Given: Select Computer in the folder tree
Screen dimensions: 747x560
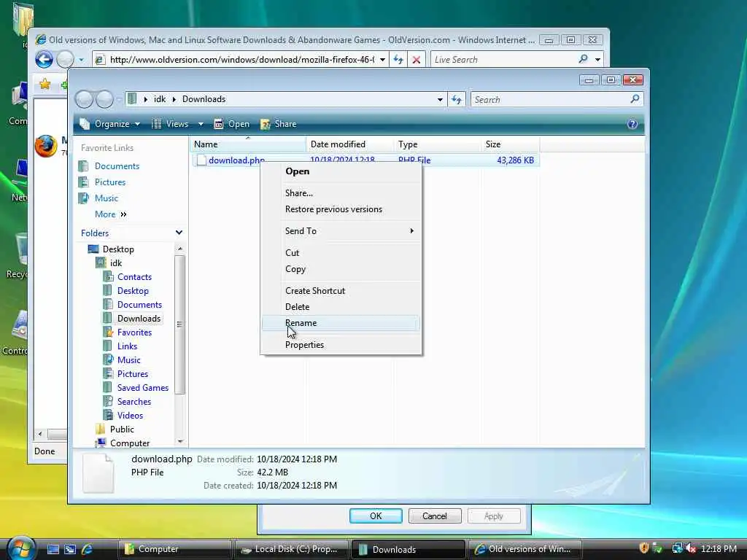Looking at the screenshot, I should coord(130,443).
